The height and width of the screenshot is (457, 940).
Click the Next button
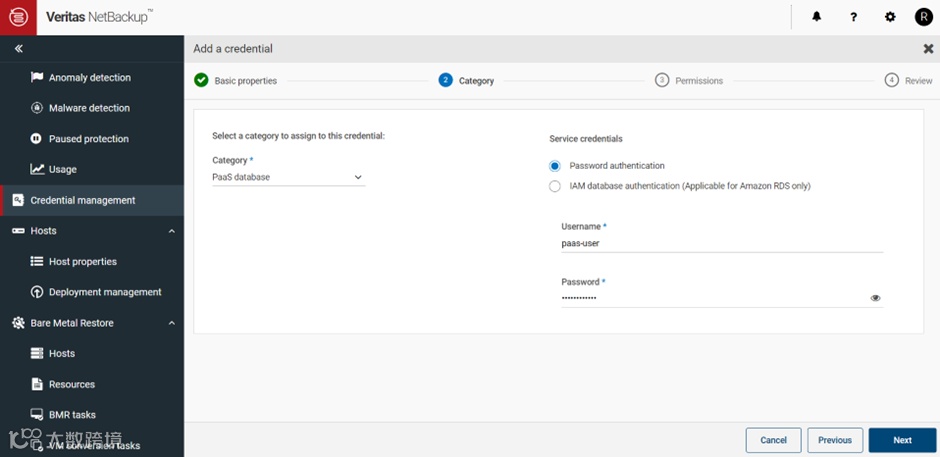902,440
